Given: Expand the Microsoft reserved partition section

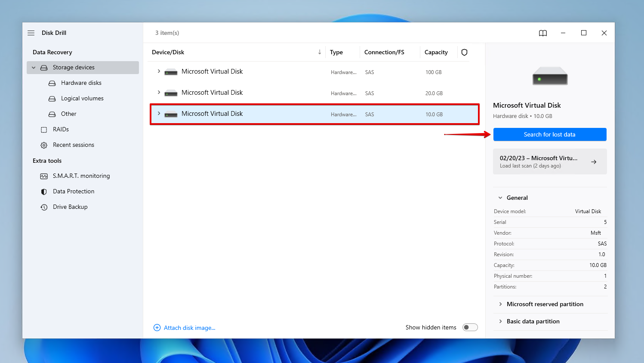Looking at the screenshot, I should [x=500, y=304].
